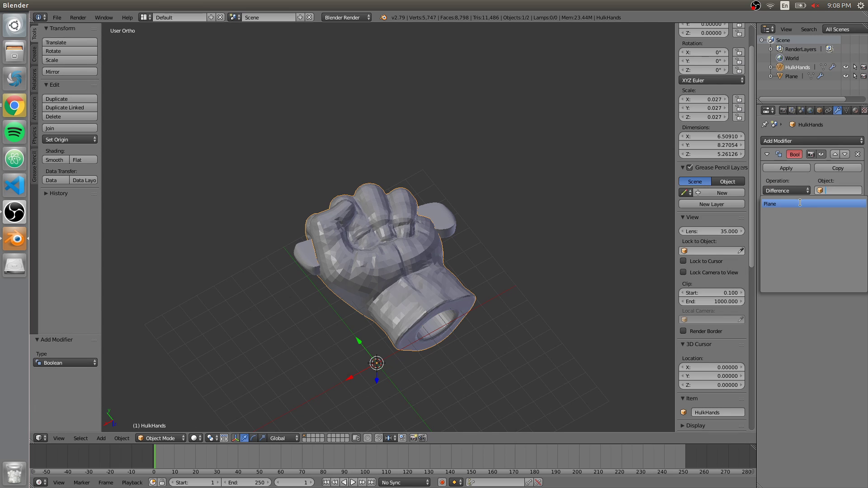This screenshot has width=868, height=488.
Task: Open Google Chrome from the dock
Action: point(14,106)
